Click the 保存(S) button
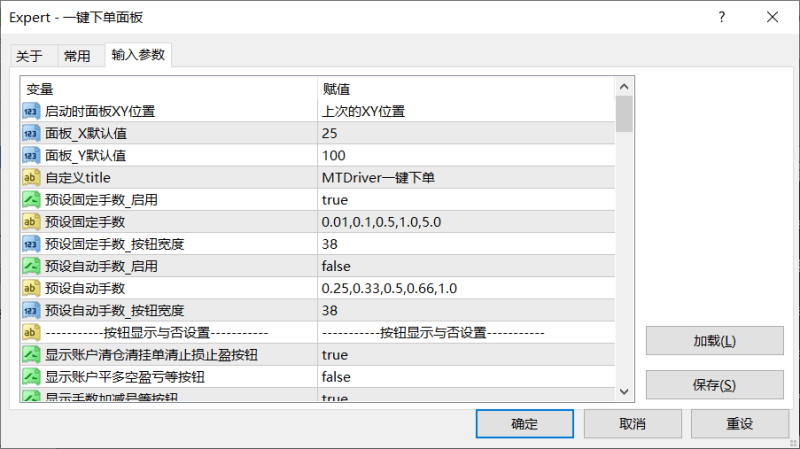The height and width of the screenshot is (449, 800). [x=714, y=385]
